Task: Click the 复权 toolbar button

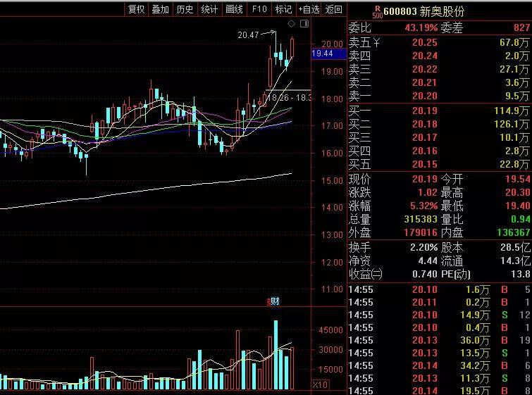Action: pyautogui.click(x=136, y=9)
